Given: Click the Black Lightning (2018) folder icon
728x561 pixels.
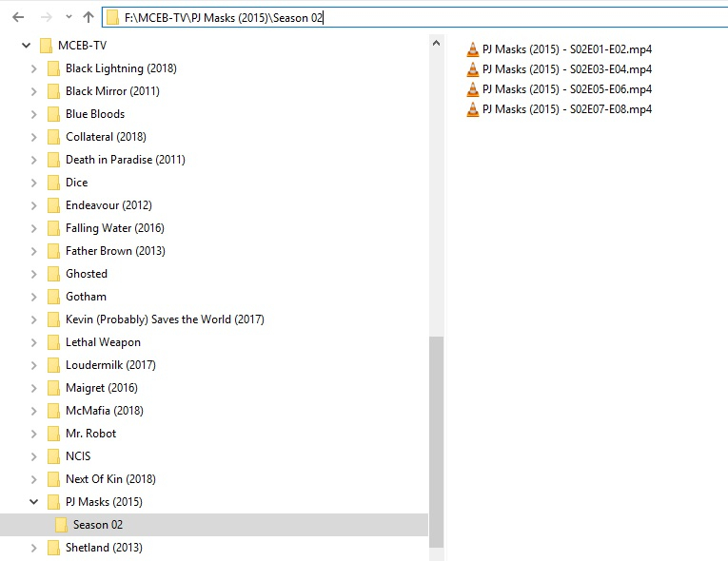Looking at the screenshot, I should coord(54,68).
